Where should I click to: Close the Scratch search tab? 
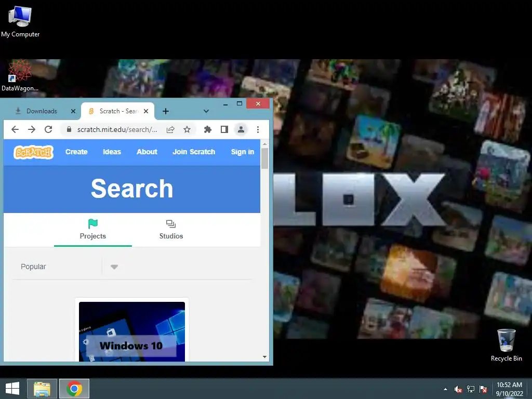(x=146, y=111)
